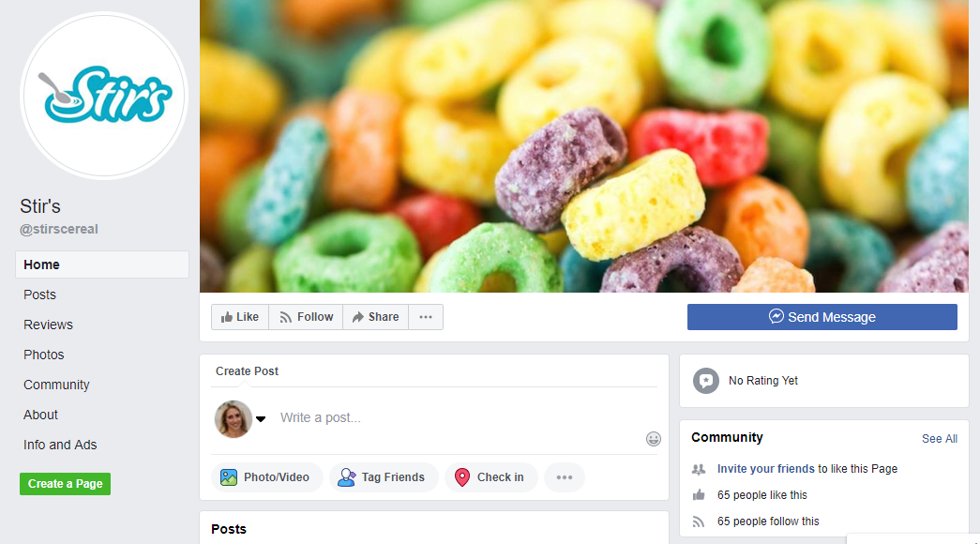The height and width of the screenshot is (544, 980).
Task: Choose Tag Friends option
Action: 384,477
